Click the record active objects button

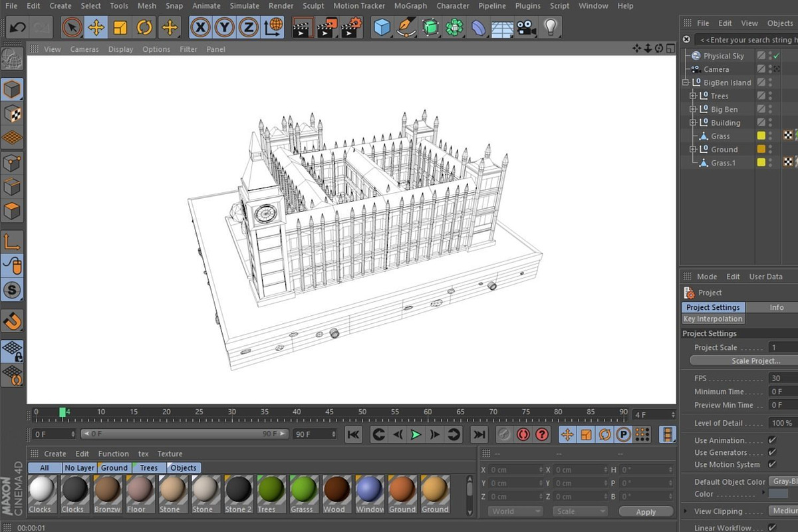pos(523,434)
